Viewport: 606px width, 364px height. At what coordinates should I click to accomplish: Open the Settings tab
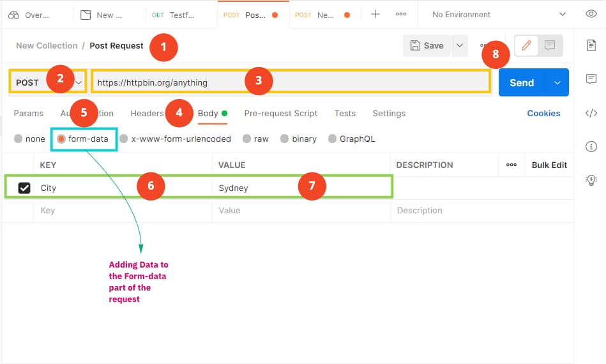(x=389, y=113)
